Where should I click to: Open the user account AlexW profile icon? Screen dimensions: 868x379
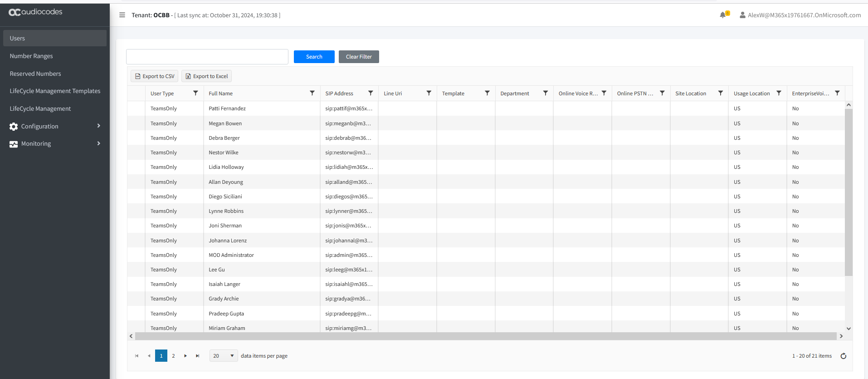[x=742, y=15]
